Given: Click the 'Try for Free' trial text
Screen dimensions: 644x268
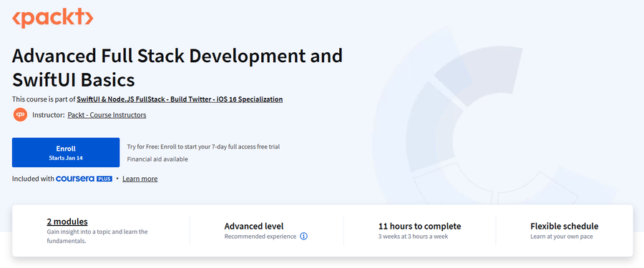Looking at the screenshot, I should point(203,147).
